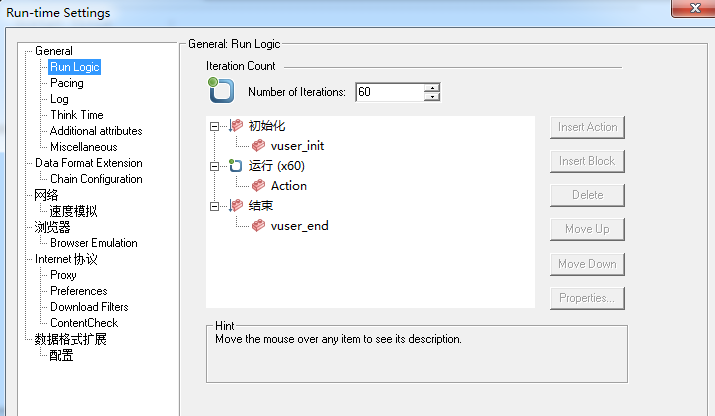
Task: Select the 结束 block label
Action: (261, 206)
